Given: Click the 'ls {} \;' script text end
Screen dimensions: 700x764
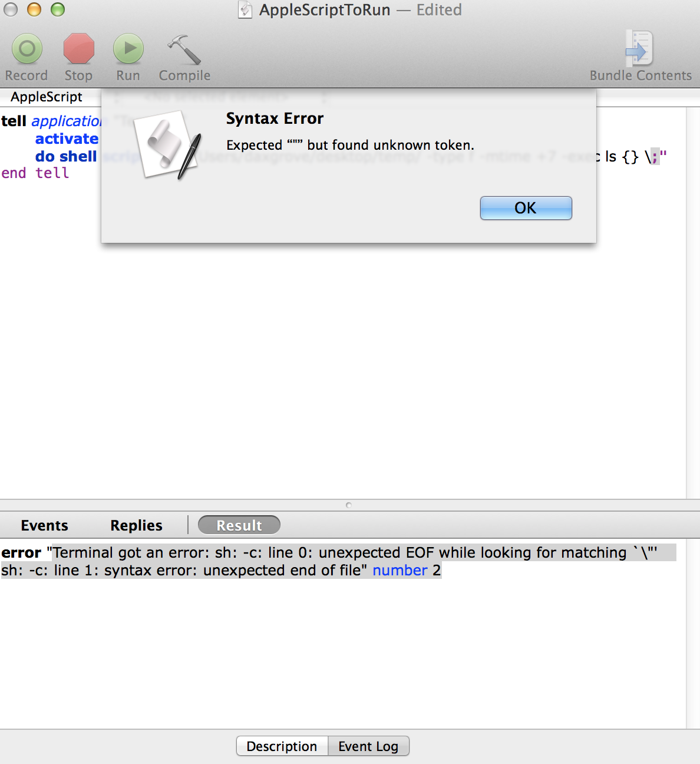Looking at the screenshot, I should pyautogui.click(x=636, y=157).
